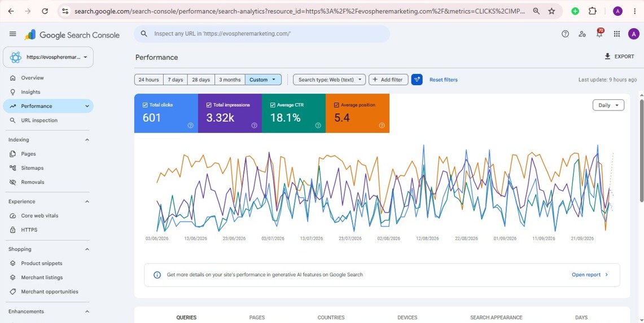The height and width of the screenshot is (323, 644).
Task: Switch to the DAYS tab
Action: pos(581,317)
